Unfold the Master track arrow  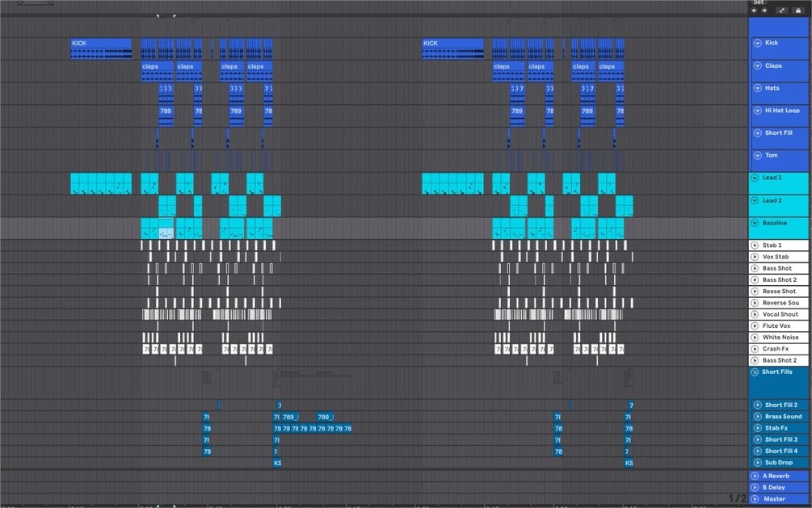coord(755,499)
